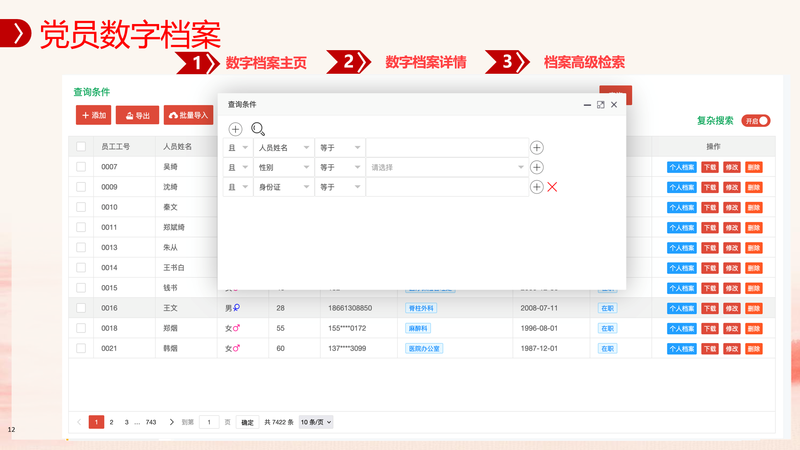The image size is (800, 450).
Task: Click value input for 身份证 condition
Action: (447, 187)
